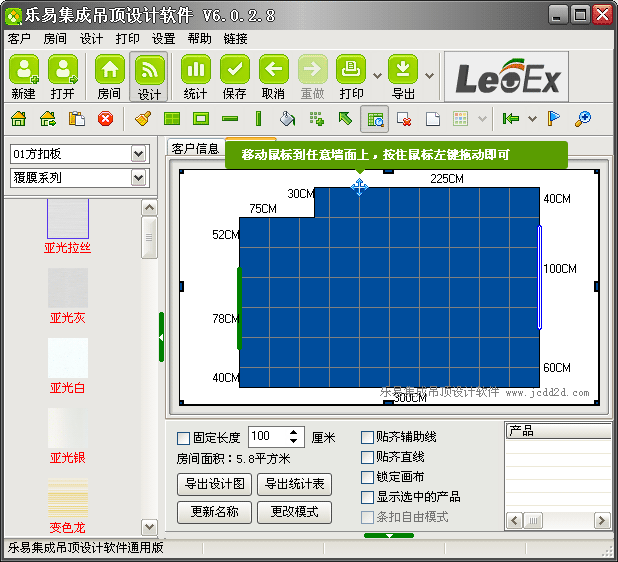Check the 贴齐辅助线 option
618x562 pixels.
tap(367, 437)
